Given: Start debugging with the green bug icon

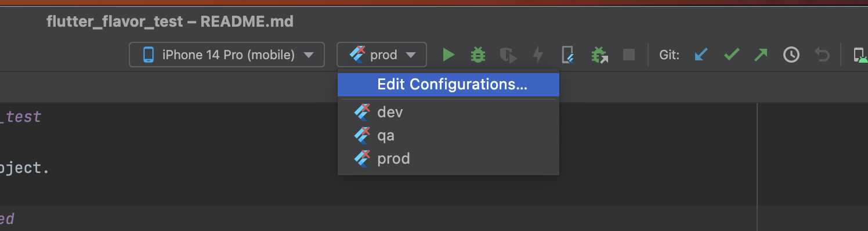Looking at the screenshot, I should [x=478, y=55].
